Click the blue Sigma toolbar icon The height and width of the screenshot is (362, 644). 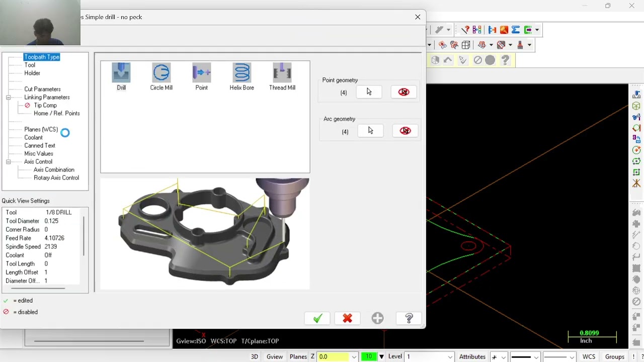pos(515,30)
